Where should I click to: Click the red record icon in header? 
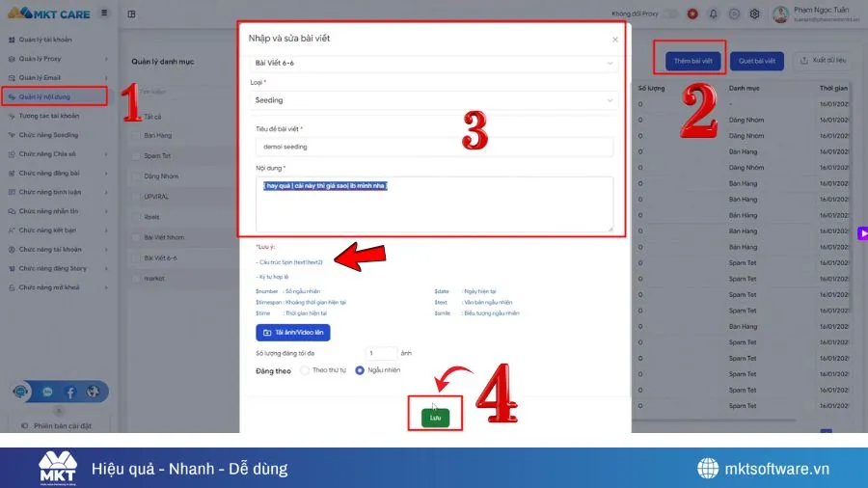pos(692,14)
